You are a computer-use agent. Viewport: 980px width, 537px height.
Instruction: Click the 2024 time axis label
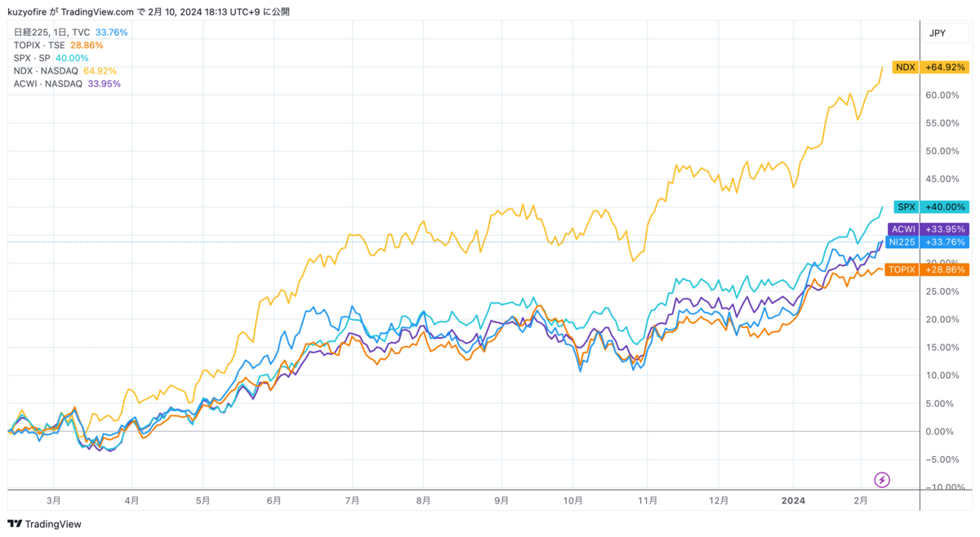tap(794, 500)
